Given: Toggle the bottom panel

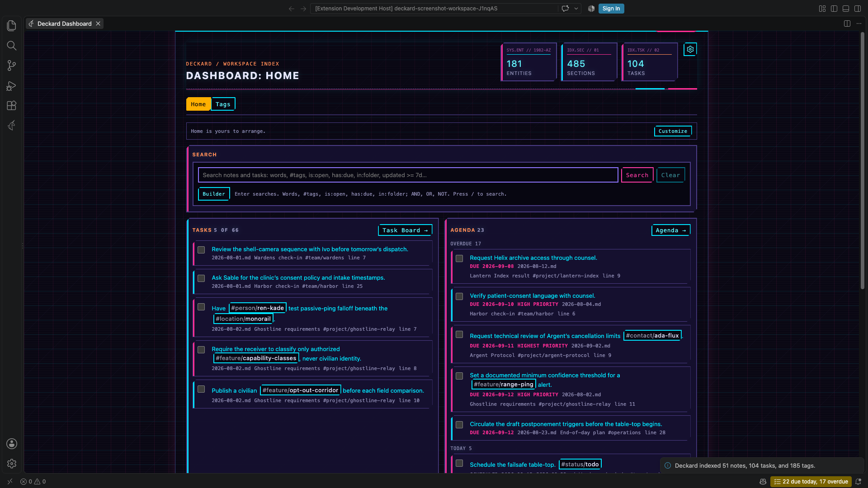Looking at the screenshot, I should point(846,9).
